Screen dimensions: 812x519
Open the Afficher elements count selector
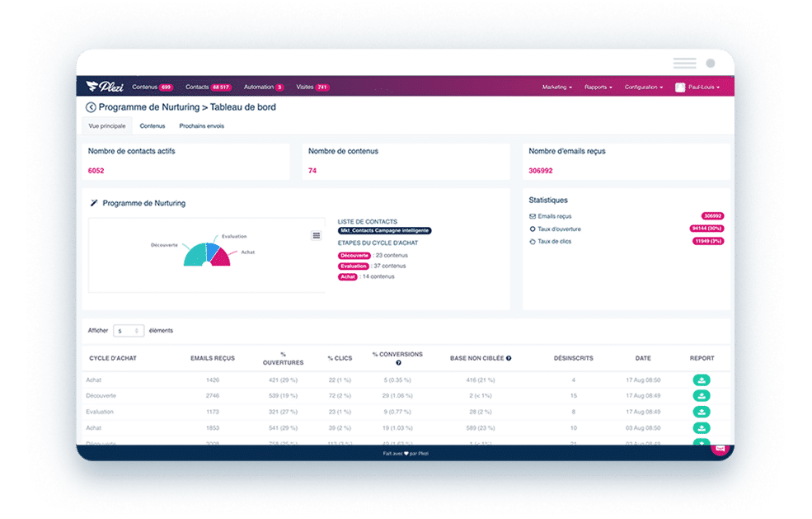point(129,331)
